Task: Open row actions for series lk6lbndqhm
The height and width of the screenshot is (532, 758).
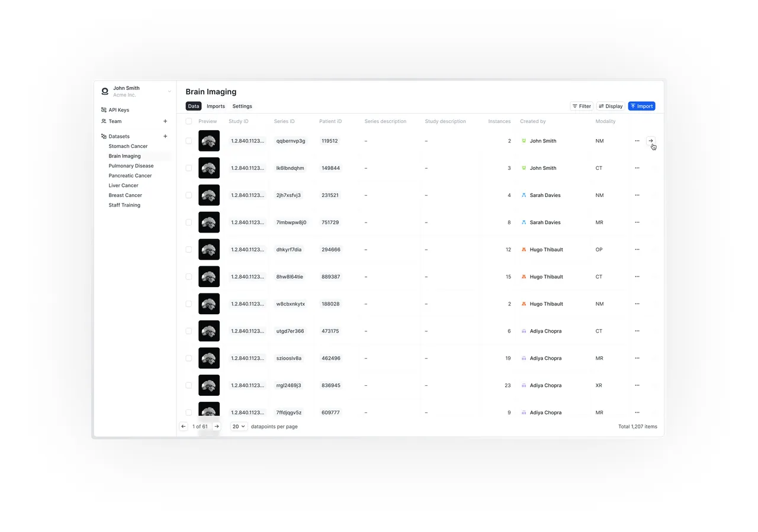Action: click(637, 168)
